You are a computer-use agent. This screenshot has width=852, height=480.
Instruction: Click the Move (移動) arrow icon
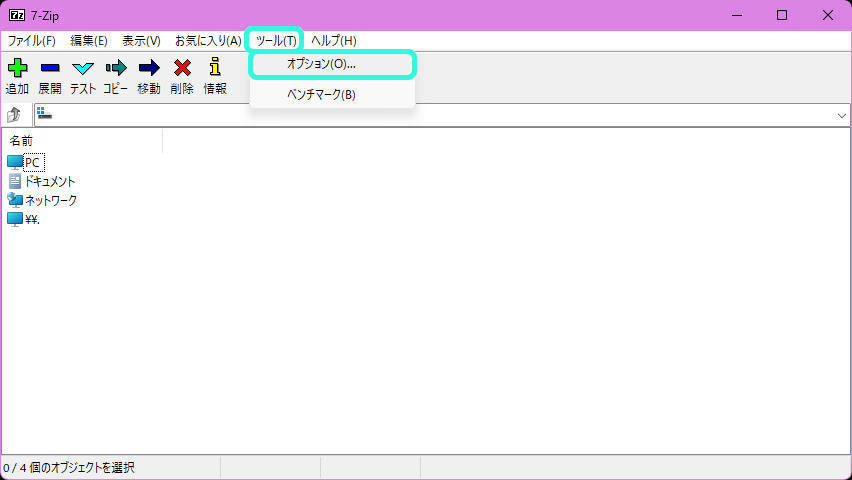[x=149, y=68]
